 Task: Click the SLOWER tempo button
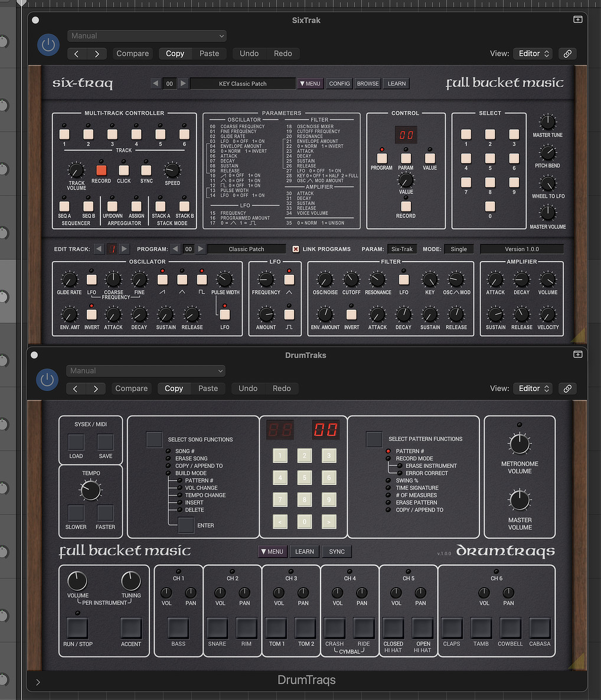76,513
